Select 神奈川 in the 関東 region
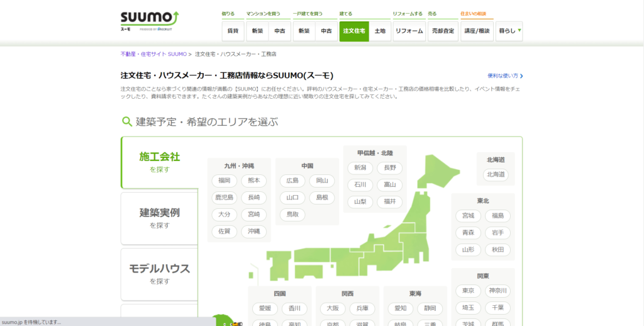 click(498, 291)
